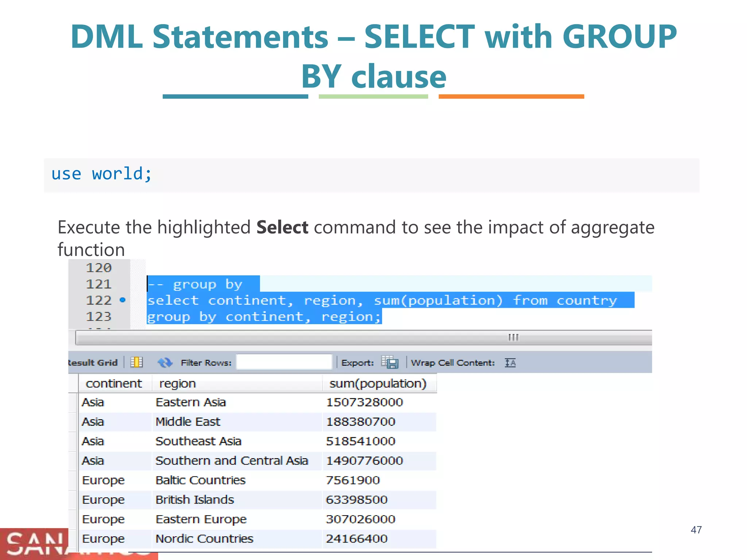Screen dimensions: 747x560
Task: Click the Filter Rows input field
Action: click(284, 362)
